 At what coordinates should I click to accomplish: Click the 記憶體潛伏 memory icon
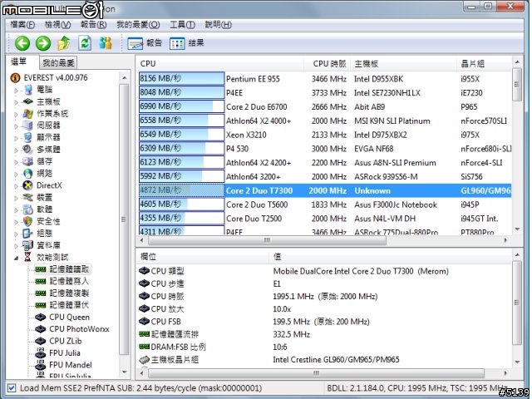[x=41, y=305]
